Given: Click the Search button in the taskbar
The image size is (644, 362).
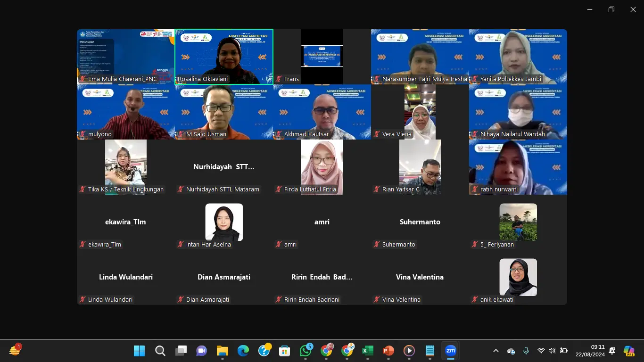Looking at the screenshot, I should pos(160,351).
